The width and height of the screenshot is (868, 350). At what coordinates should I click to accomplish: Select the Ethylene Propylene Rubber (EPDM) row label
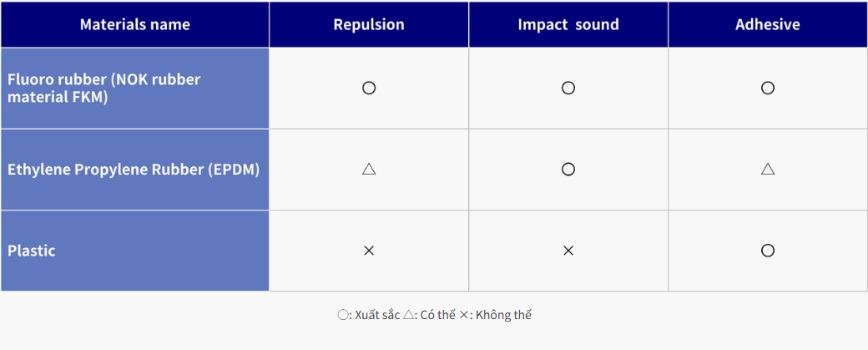click(x=135, y=170)
